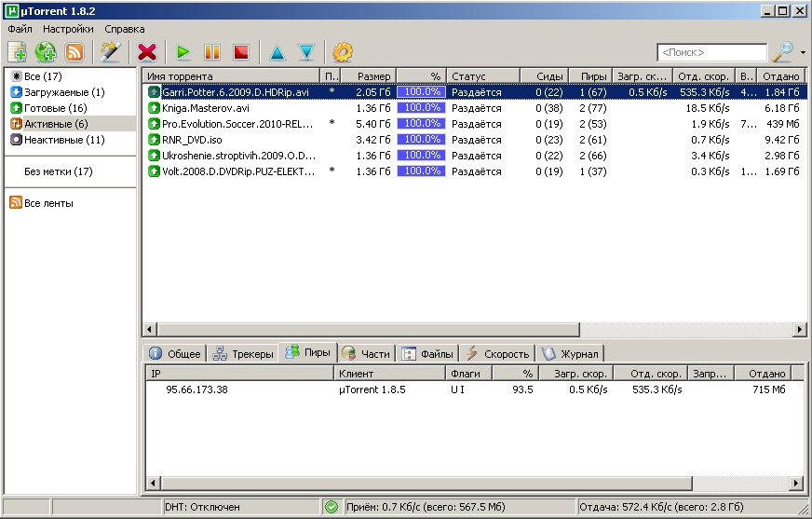
Task: Click green network status checkmark icon
Action: coord(332,507)
